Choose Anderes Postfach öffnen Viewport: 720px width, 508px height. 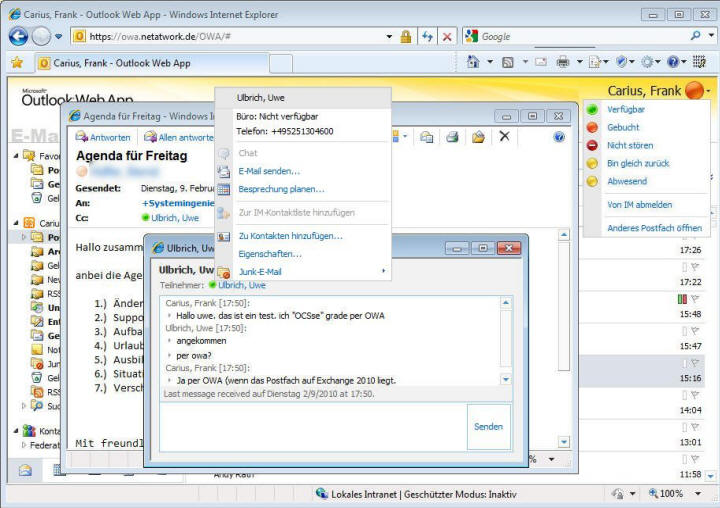(654, 228)
